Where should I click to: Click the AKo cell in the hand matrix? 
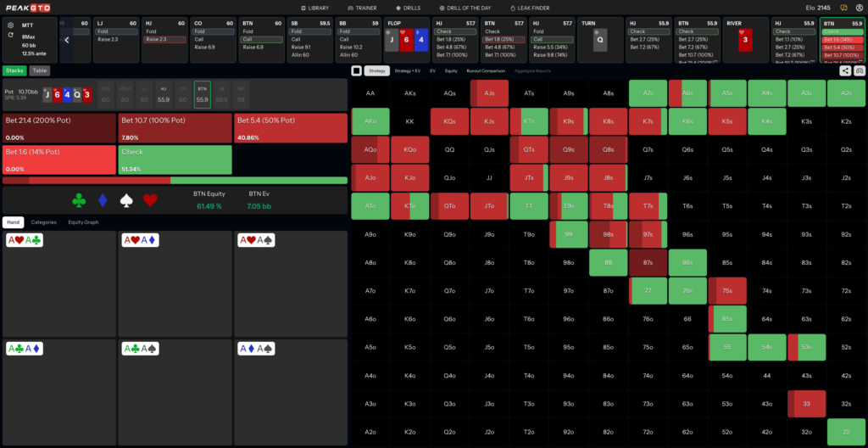(370, 121)
